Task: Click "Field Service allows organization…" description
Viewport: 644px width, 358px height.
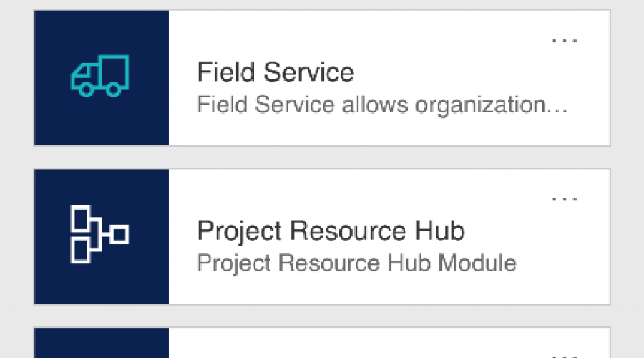Action: (382, 105)
